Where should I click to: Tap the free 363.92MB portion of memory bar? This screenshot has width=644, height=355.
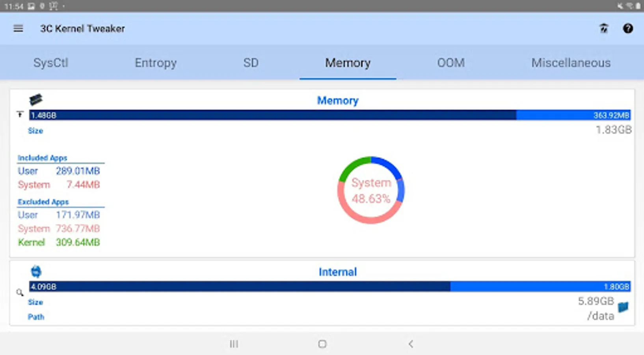(x=573, y=115)
